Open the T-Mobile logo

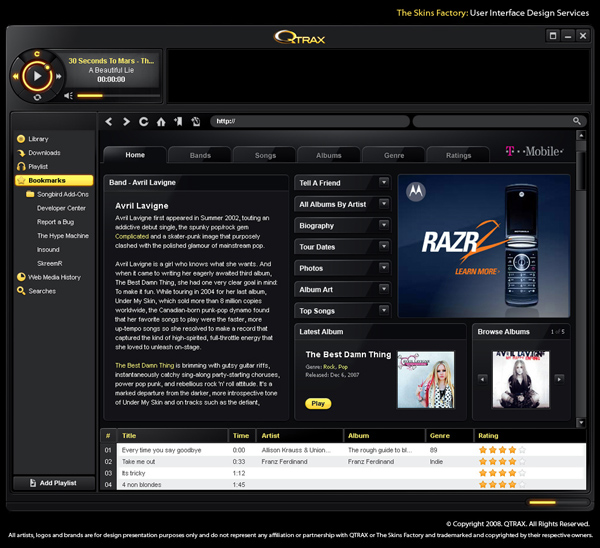tap(534, 152)
